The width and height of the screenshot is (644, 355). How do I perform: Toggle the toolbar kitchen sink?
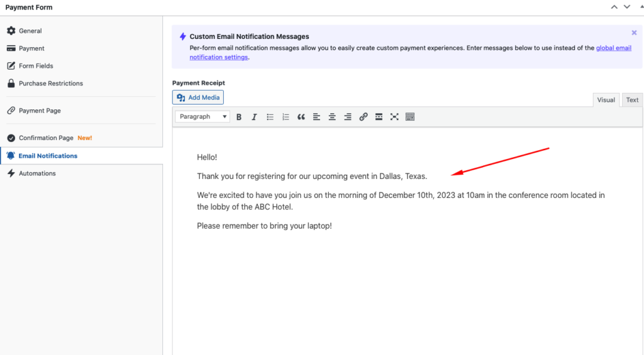pos(410,117)
